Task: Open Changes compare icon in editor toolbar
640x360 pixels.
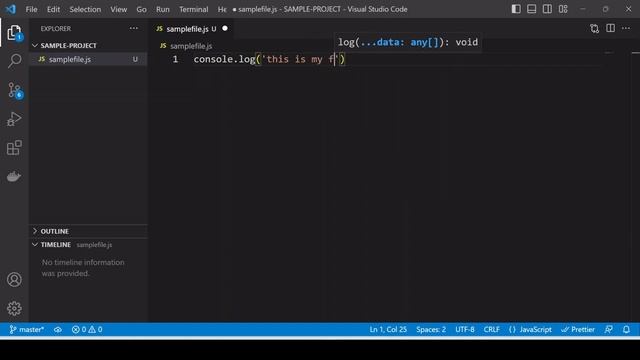Action: [x=594, y=29]
